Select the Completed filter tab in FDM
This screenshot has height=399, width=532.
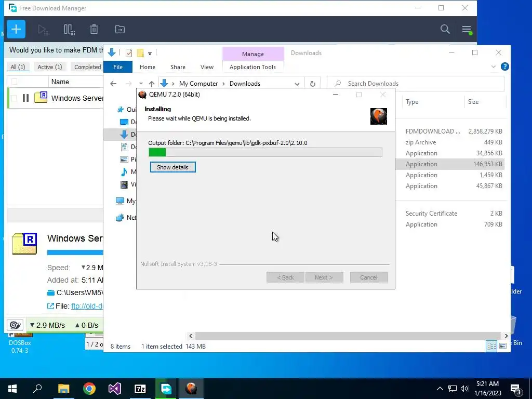(87, 67)
